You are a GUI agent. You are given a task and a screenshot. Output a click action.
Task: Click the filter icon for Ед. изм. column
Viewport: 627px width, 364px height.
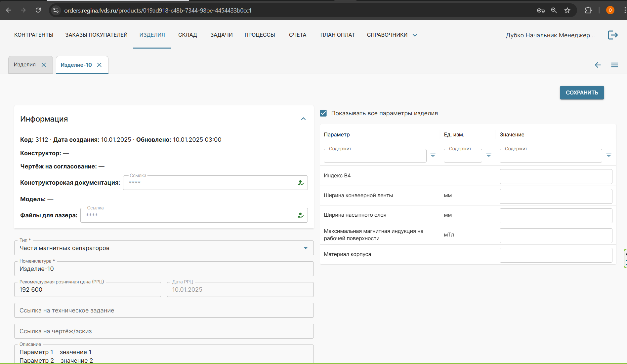(489, 155)
